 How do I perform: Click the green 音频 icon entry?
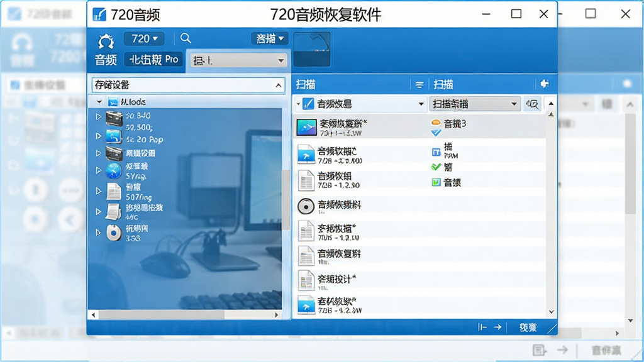click(436, 182)
